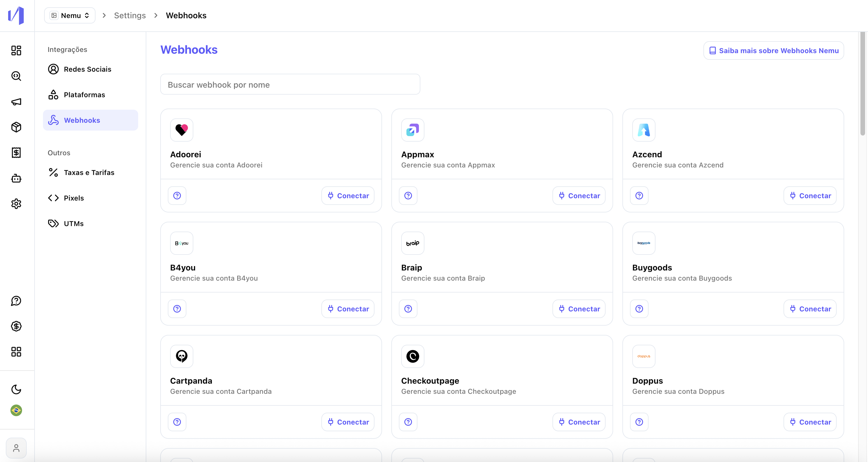
Task: Open help icon on Buygoods card
Action: 640,309
